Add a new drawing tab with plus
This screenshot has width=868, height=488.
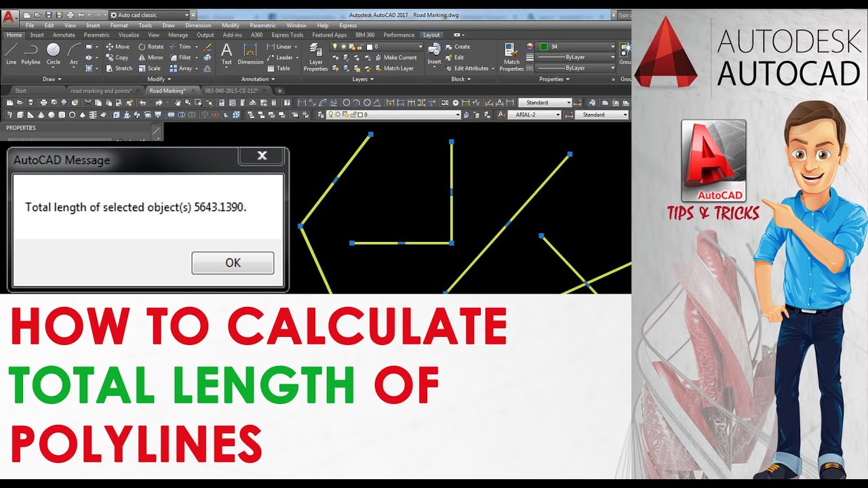[x=279, y=91]
